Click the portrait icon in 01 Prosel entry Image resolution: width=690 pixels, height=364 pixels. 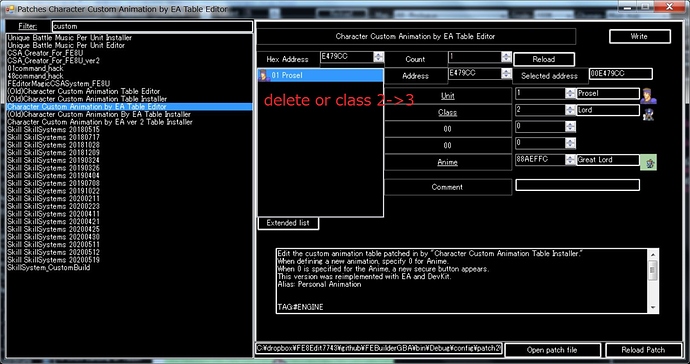264,76
